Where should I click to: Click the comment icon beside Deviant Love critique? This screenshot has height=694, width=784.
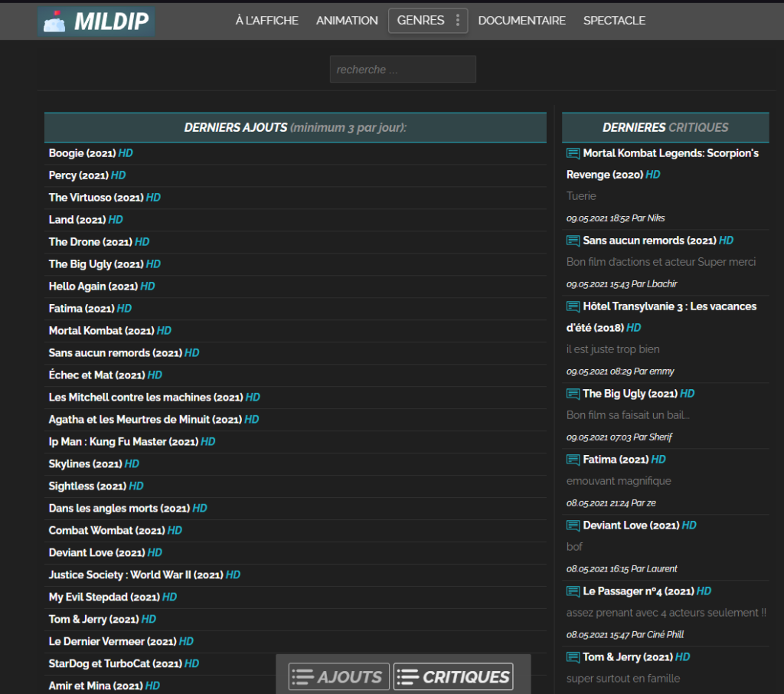573,525
